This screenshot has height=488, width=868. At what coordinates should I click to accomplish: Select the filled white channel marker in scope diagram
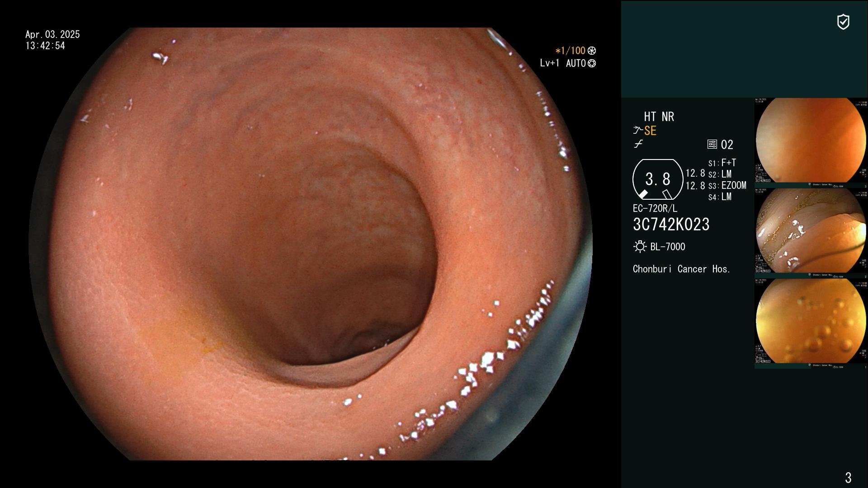coord(643,194)
